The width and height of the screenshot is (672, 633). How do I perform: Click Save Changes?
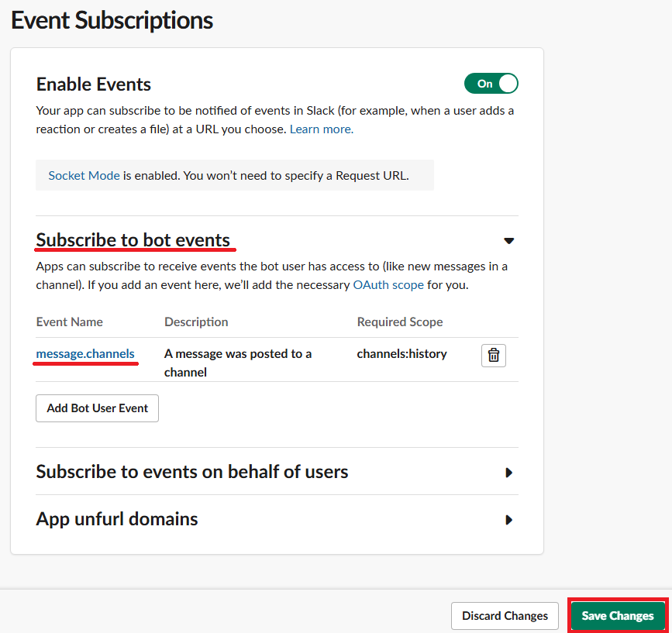[617, 615]
